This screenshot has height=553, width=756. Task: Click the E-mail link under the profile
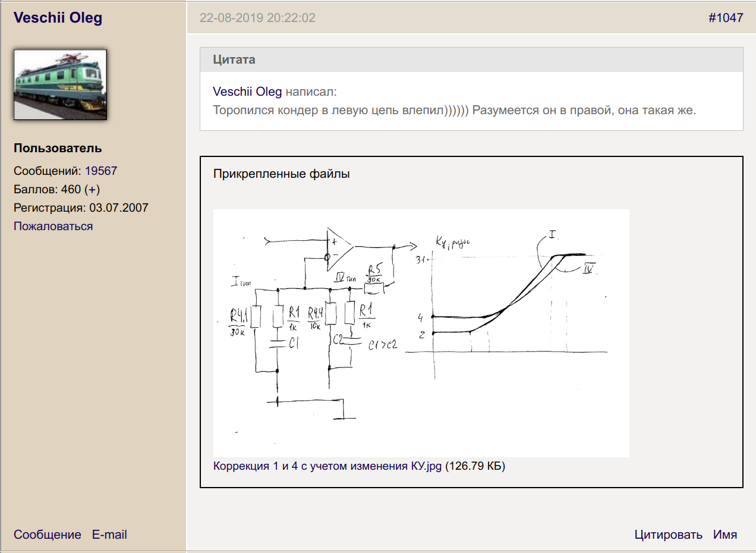point(109,535)
